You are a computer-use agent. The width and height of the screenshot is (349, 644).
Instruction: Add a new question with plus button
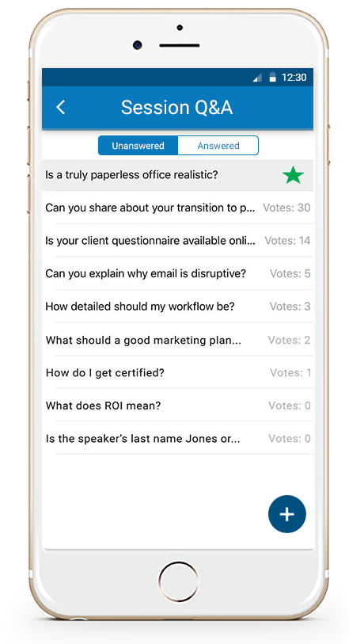[286, 514]
